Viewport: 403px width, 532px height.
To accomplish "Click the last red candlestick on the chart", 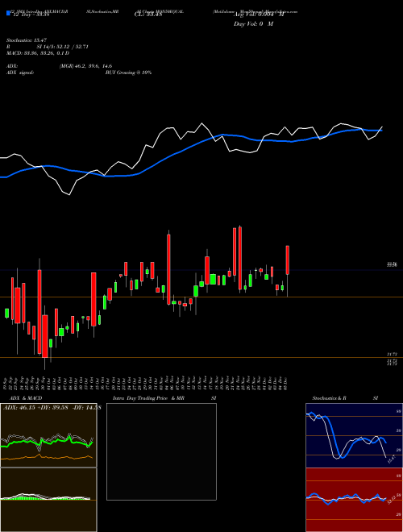I will click(288, 260).
